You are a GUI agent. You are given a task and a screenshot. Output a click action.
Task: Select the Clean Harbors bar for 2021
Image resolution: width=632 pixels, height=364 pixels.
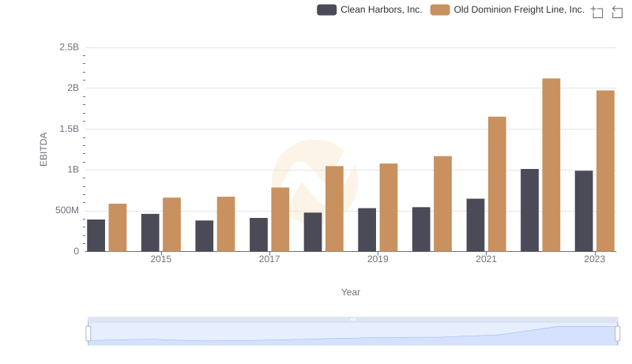(476, 225)
